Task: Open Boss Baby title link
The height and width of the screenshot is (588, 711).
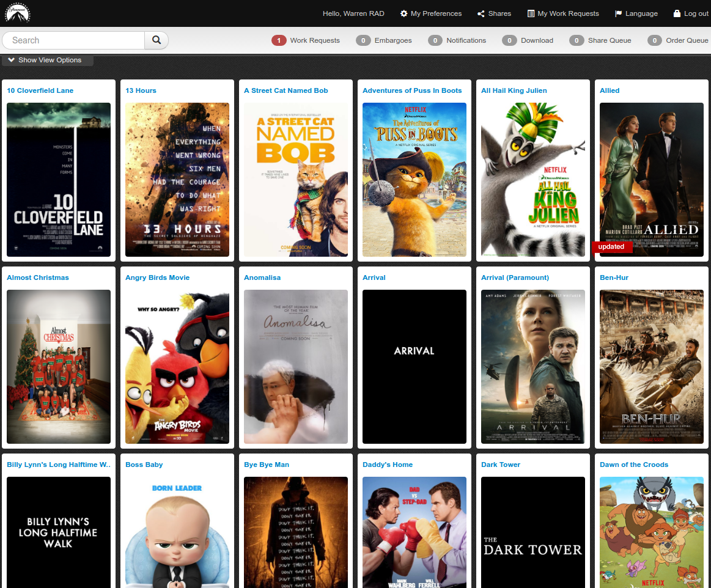Action: pyautogui.click(x=144, y=465)
